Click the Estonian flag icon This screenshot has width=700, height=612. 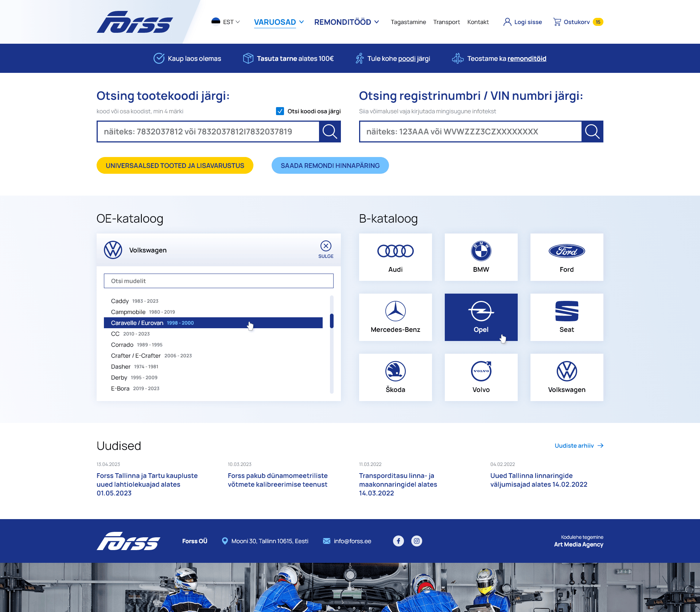pos(216,21)
